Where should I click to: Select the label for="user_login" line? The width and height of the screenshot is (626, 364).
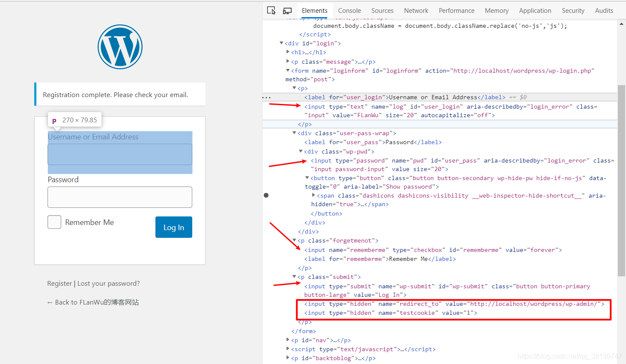coord(405,98)
